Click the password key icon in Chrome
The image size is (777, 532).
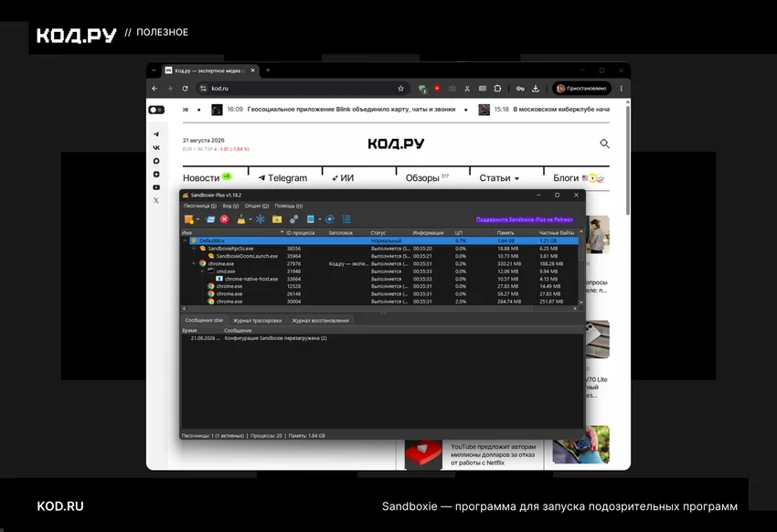[x=520, y=88]
